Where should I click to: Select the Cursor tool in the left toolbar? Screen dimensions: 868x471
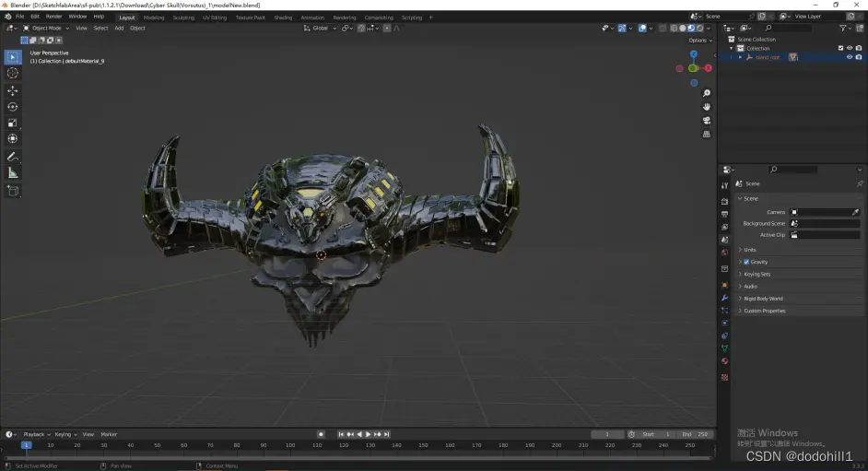(13, 73)
